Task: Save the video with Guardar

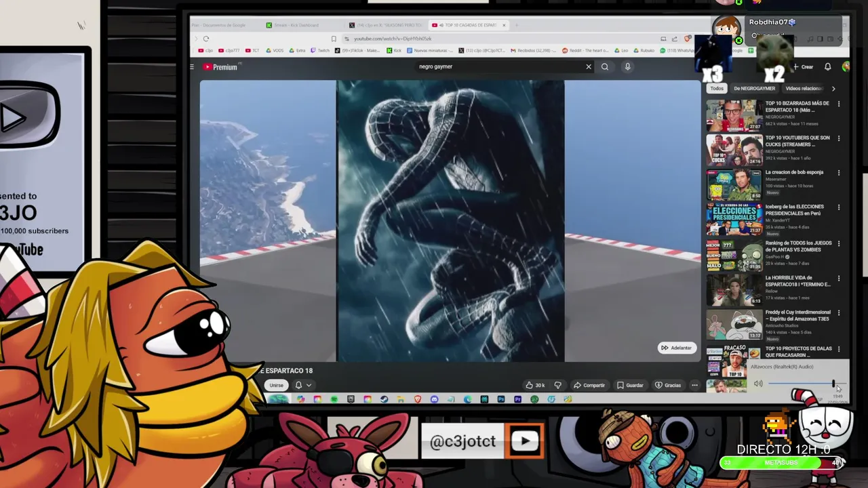Action: tap(630, 385)
